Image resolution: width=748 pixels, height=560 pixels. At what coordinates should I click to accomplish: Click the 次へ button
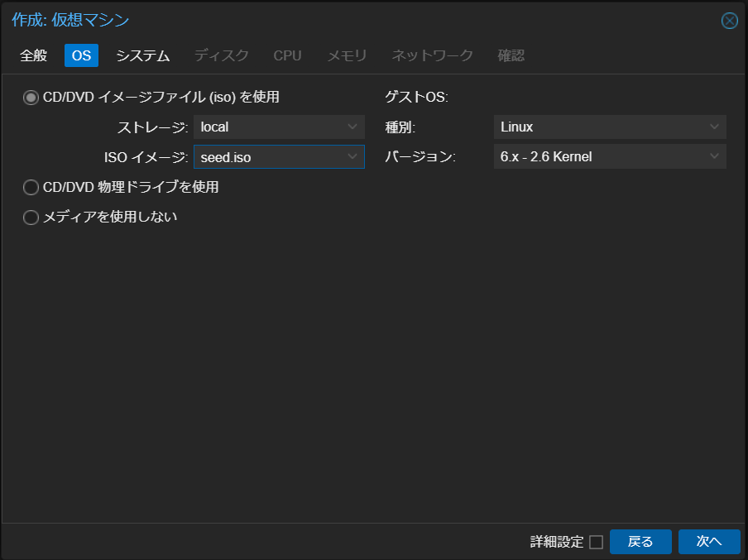coord(709,542)
